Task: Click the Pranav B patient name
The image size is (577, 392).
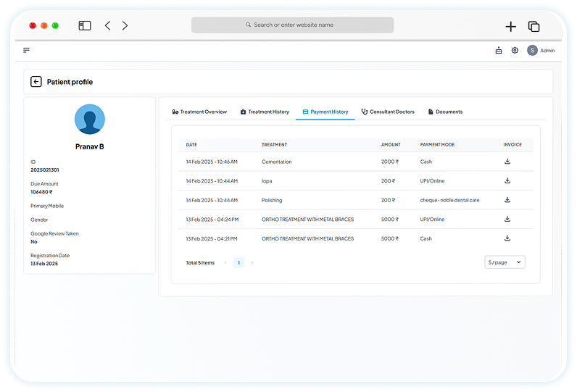Action: 89,146
